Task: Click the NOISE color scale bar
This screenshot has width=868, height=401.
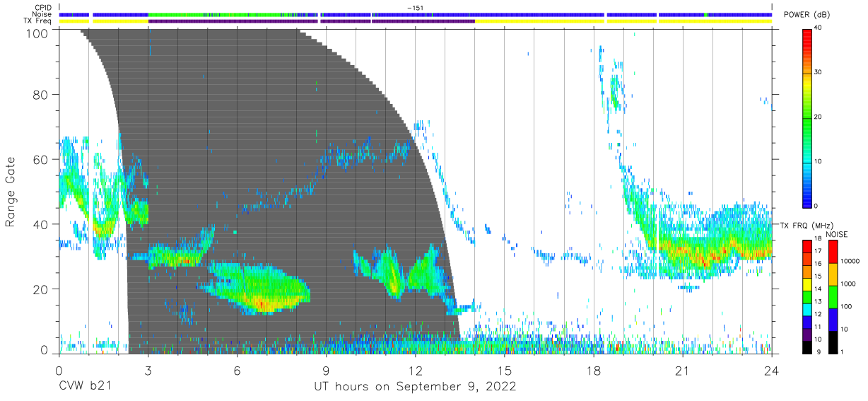Action: coord(832,297)
